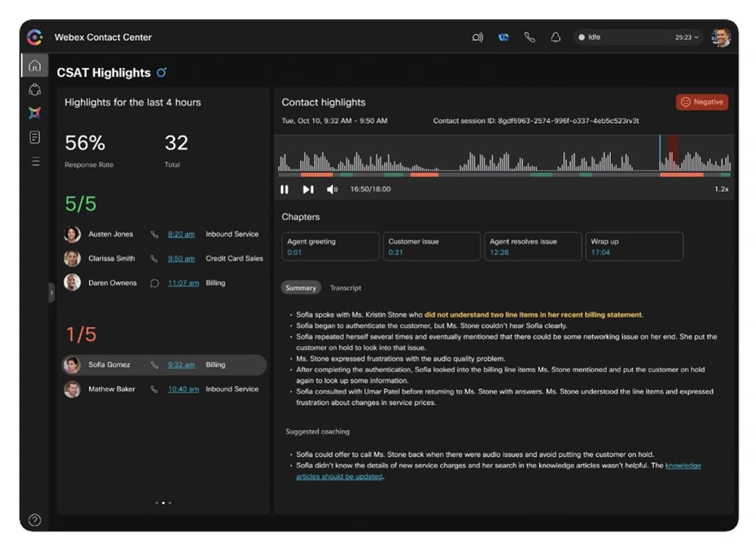756x548 pixels.
Task: Select the Summary tab
Action: click(301, 288)
